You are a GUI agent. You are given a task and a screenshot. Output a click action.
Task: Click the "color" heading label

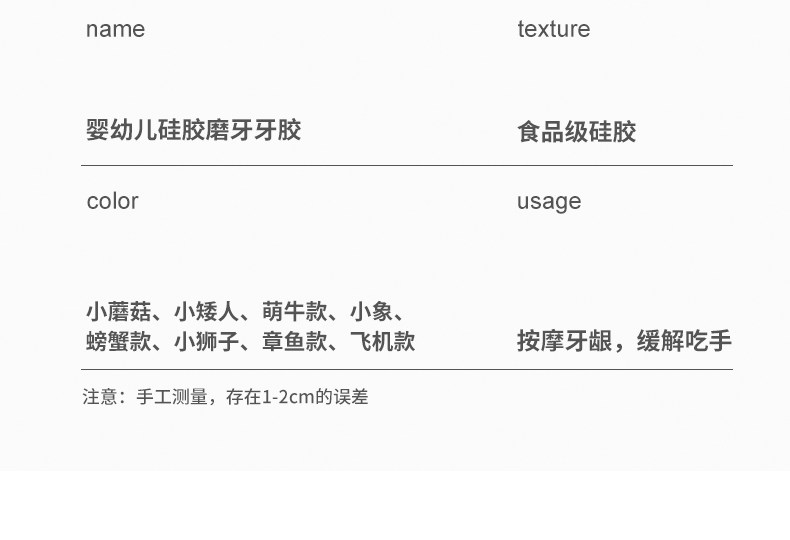pos(112,201)
